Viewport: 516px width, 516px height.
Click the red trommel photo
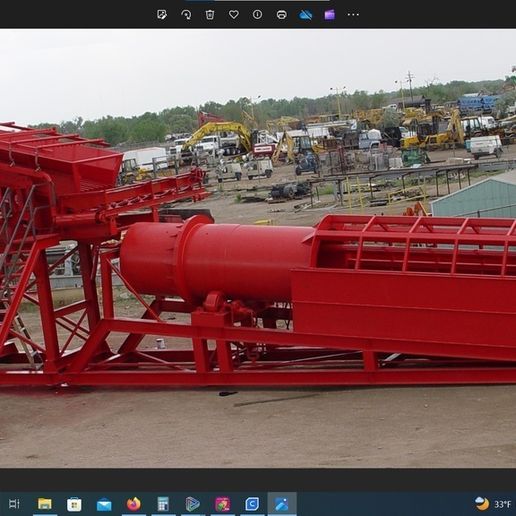tap(258, 249)
